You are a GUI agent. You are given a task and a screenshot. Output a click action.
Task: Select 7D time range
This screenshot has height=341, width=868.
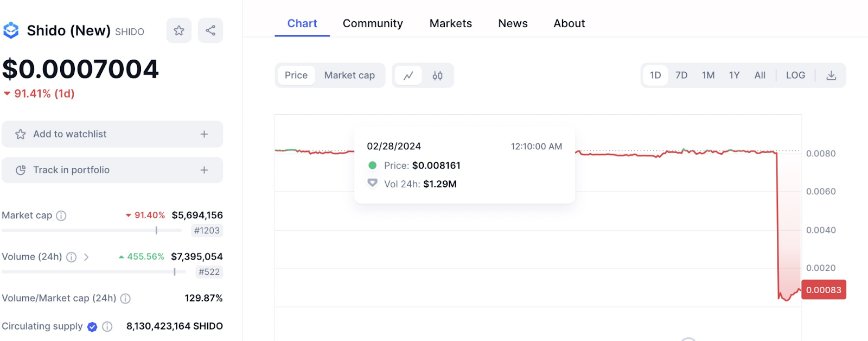pos(681,75)
